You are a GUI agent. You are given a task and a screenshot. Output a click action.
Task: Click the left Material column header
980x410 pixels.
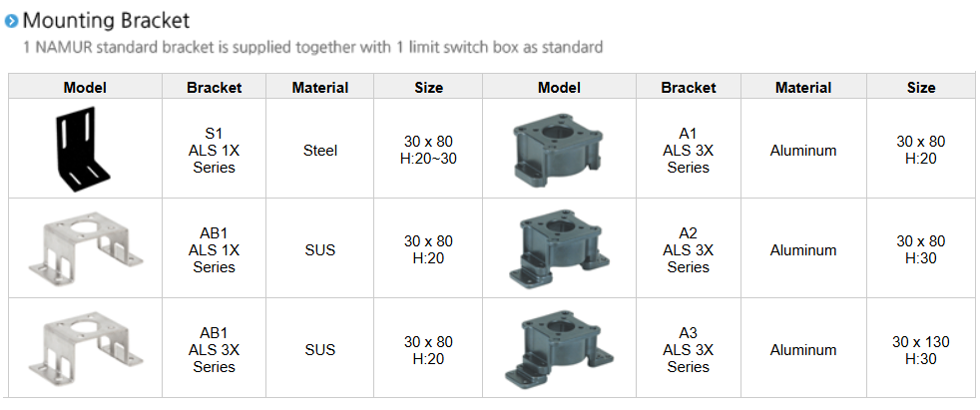coord(319,88)
